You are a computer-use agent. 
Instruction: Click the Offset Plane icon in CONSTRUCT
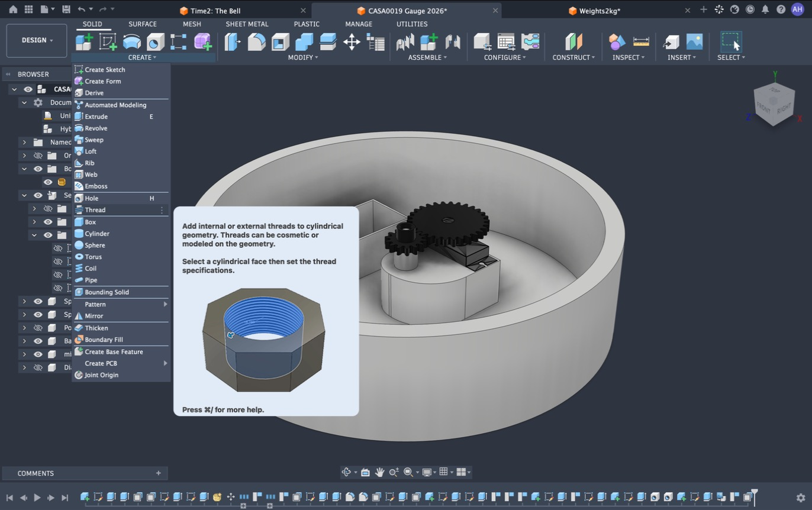[x=573, y=42]
